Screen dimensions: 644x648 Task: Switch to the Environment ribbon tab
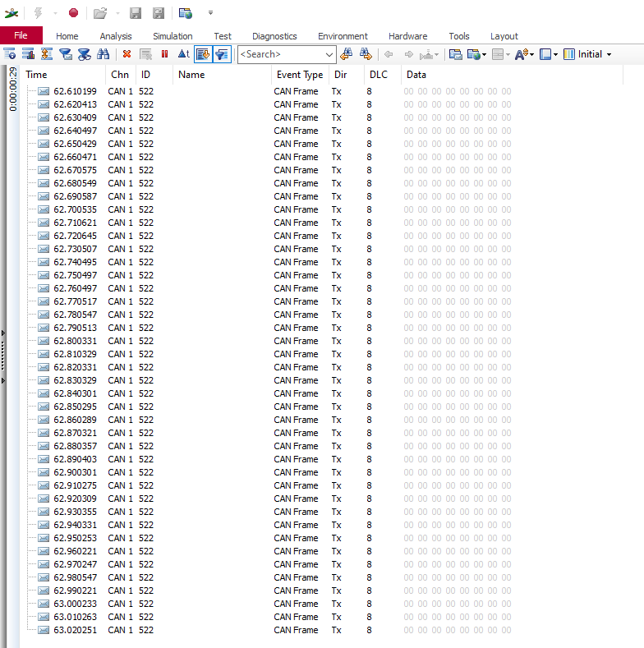click(x=343, y=36)
